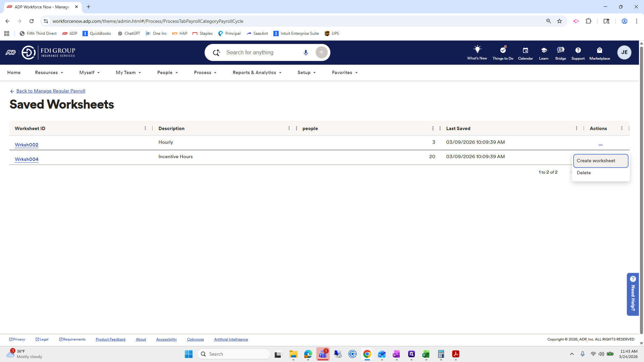Go Back to Manage Regular Payroll

pyautogui.click(x=50, y=91)
